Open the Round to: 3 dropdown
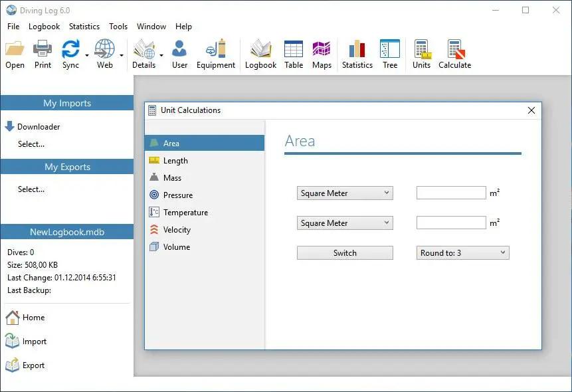 pyautogui.click(x=462, y=253)
